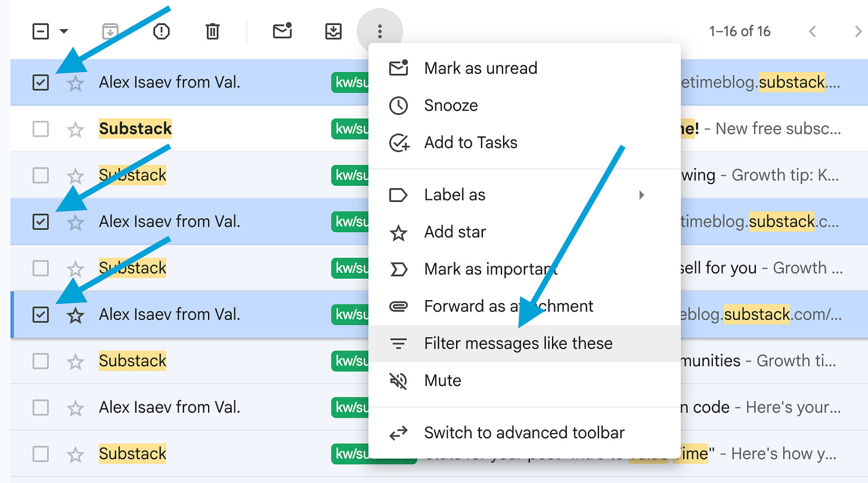Open the snippet 'sell for you - Growth'
Screen dimensions: 868x483
[x=760, y=268]
